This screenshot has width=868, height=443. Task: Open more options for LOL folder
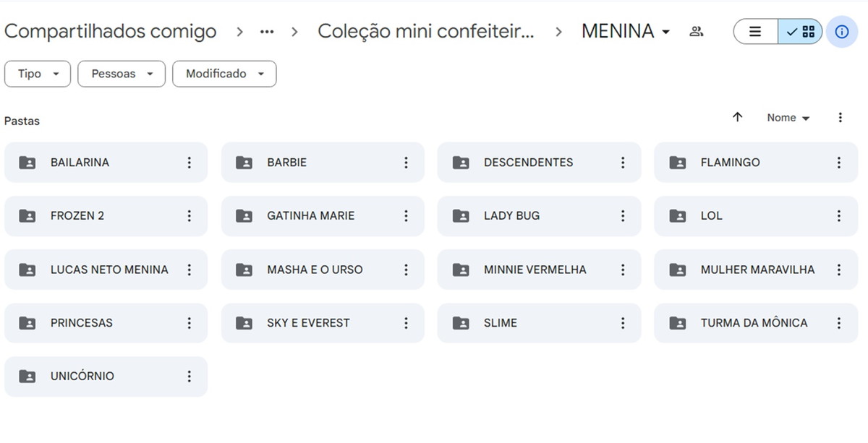pos(839,216)
